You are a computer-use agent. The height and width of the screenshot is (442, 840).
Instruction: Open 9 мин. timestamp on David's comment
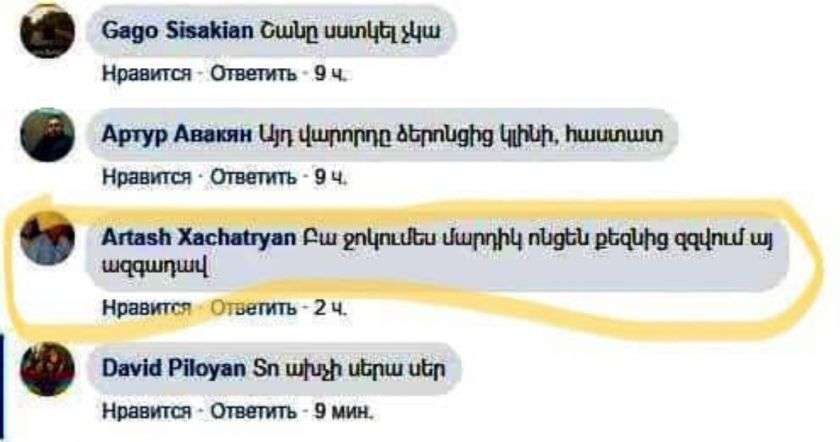[x=343, y=411]
